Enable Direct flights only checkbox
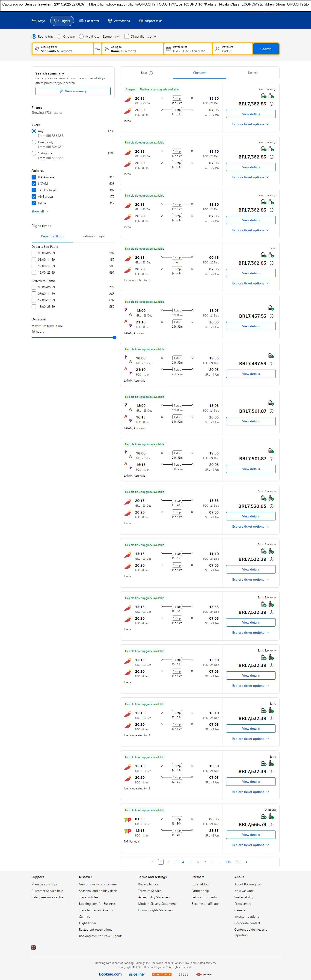The width and height of the screenshot is (311, 980). (x=127, y=36)
